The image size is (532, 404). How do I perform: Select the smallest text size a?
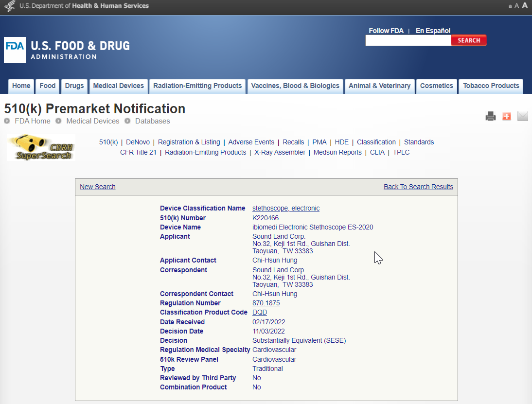[x=510, y=6]
